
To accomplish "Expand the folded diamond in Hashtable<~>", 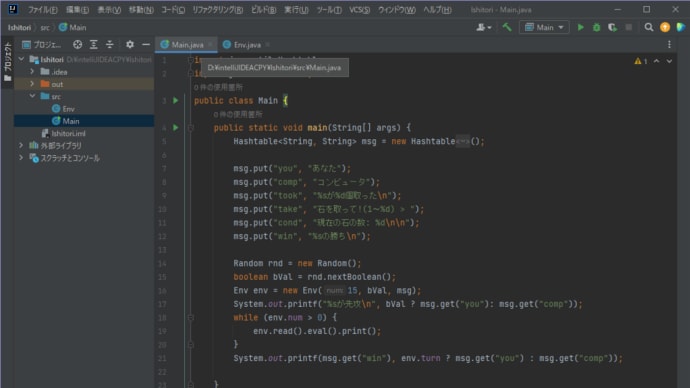I will pos(463,141).
